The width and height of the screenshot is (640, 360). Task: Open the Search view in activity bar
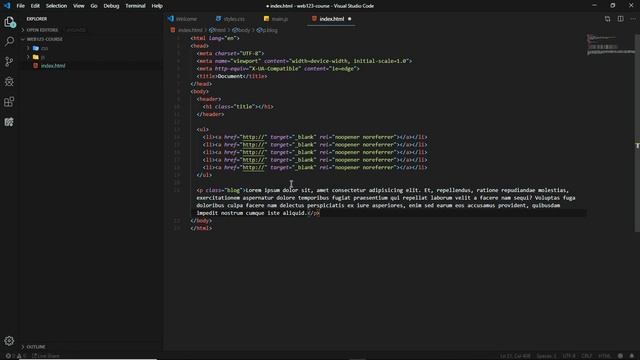[9, 42]
